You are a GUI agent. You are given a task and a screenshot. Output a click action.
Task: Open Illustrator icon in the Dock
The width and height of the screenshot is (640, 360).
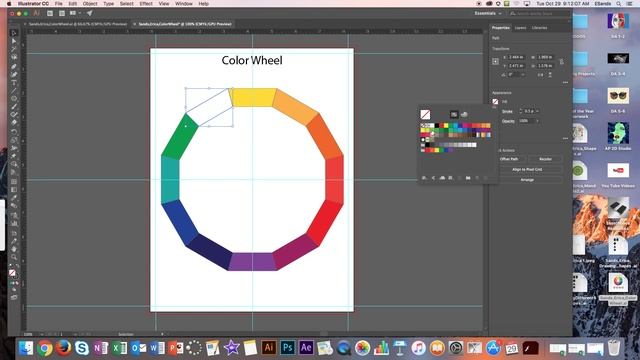tap(269, 348)
